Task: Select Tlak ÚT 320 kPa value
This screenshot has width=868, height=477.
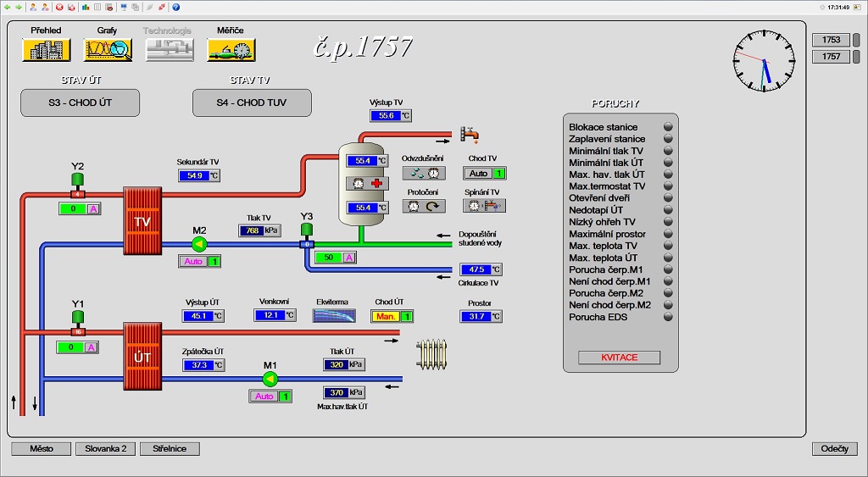Action: pos(344,364)
